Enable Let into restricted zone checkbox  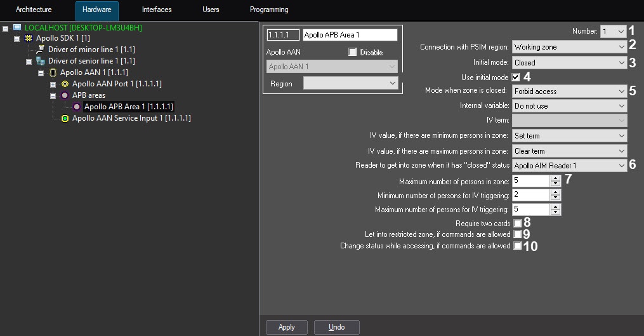[x=518, y=234]
